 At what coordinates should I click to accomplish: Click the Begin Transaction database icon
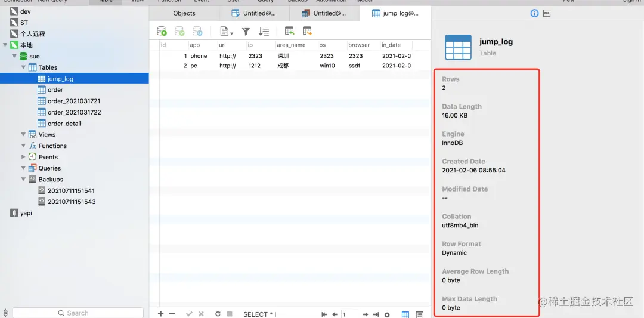point(162,31)
